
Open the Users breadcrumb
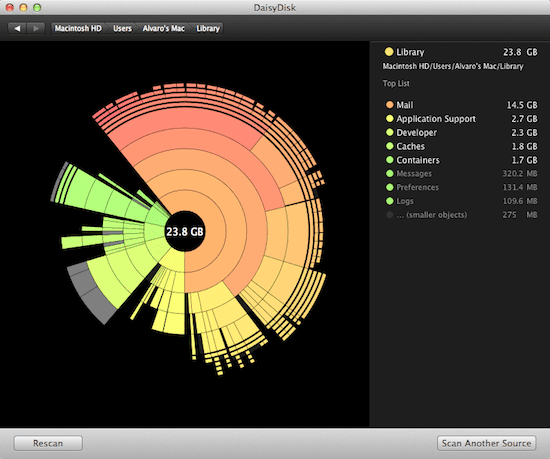click(x=122, y=28)
